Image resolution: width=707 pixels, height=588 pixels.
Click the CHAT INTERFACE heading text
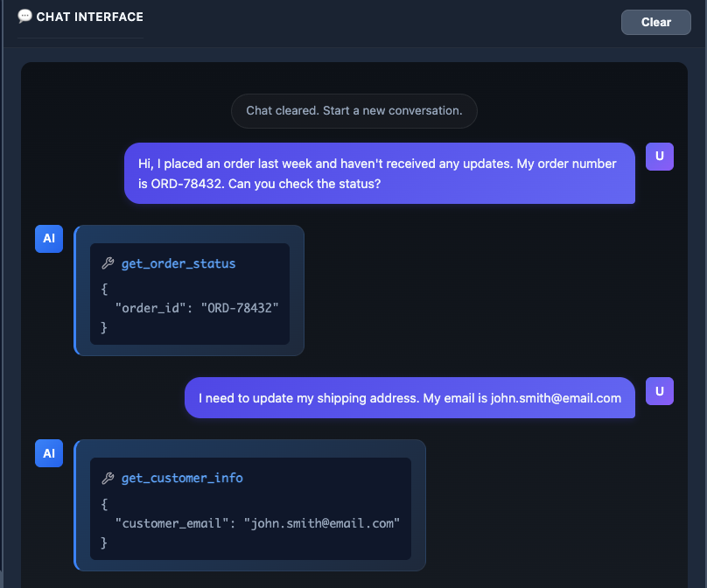coord(89,17)
